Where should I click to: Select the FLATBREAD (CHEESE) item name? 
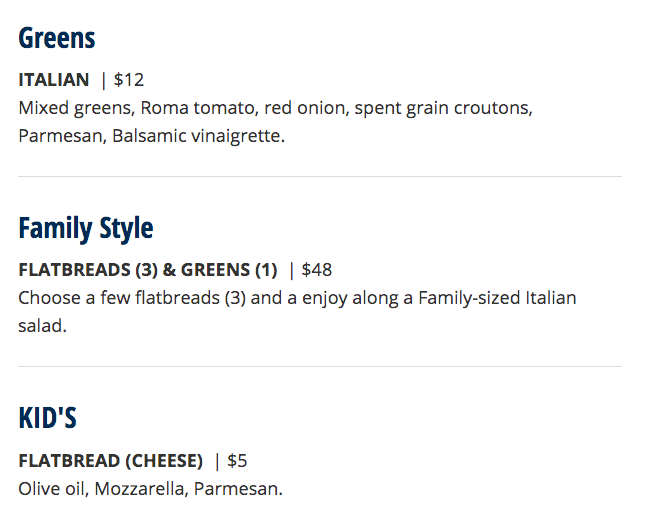(x=111, y=461)
